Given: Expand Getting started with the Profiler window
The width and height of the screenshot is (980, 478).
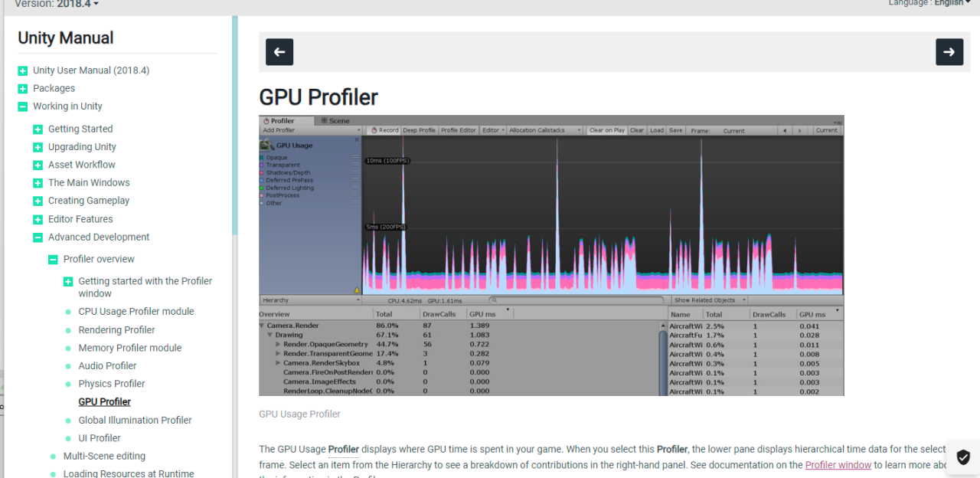Looking at the screenshot, I should [68, 282].
